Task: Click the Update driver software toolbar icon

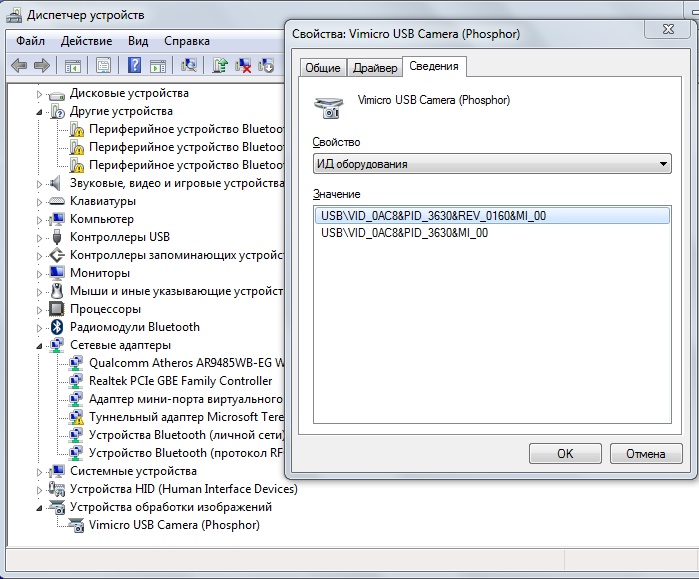Action: click(x=220, y=66)
